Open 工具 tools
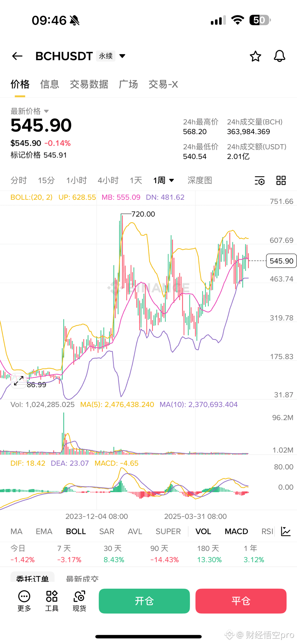The image size is (297, 644). point(52,601)
